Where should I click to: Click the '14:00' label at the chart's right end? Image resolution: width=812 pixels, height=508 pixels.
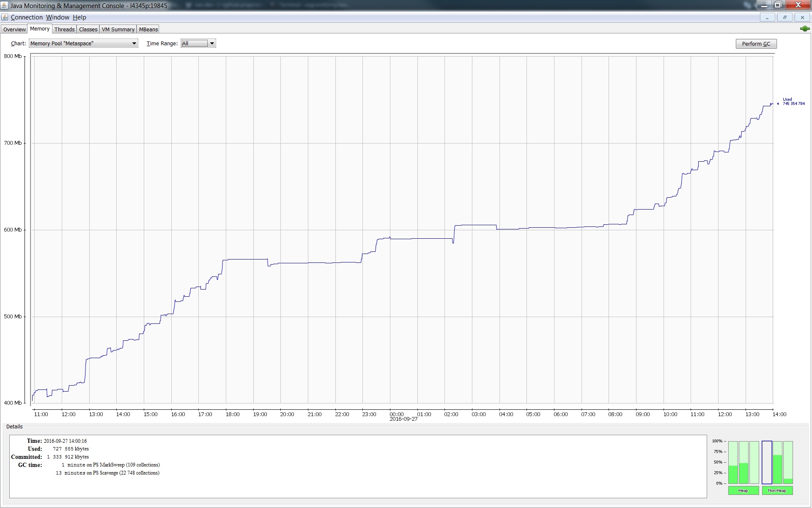point(779,414)
